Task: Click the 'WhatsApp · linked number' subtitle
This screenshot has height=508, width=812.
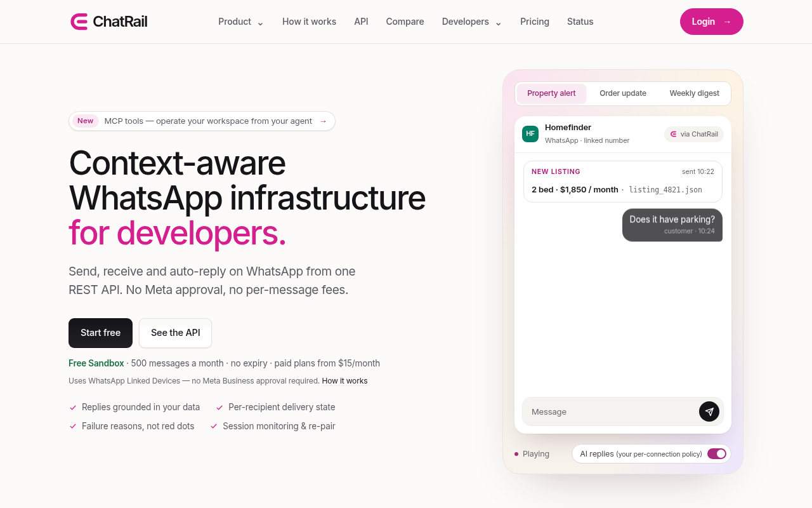Action: point(587,140)
